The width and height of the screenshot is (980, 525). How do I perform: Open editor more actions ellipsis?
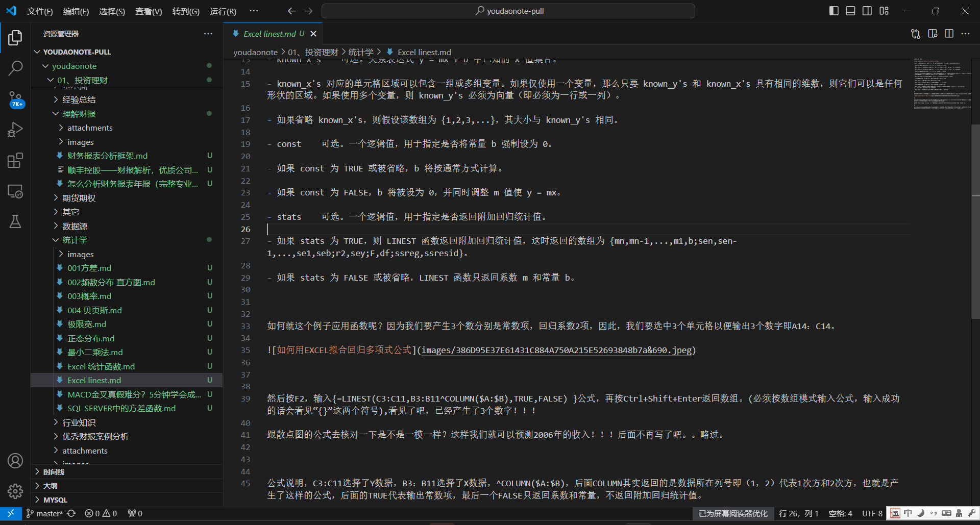pyautogui.click(x=965, y=34)
